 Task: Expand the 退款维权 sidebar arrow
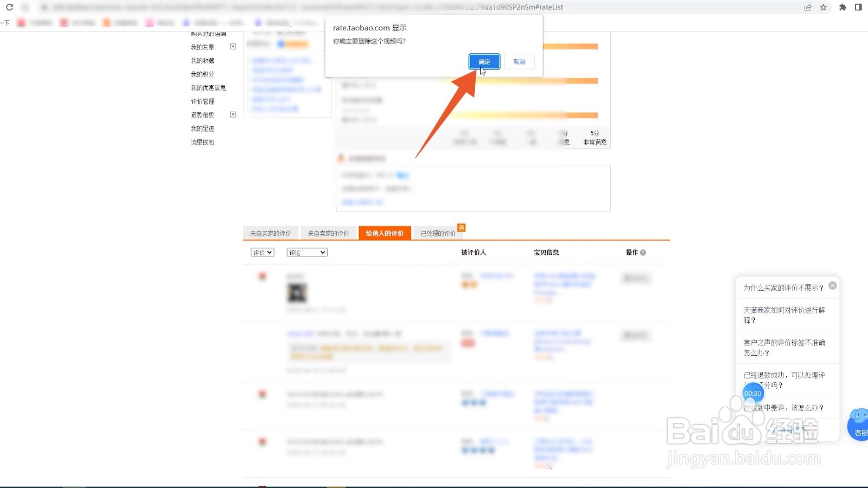(233, 114)
